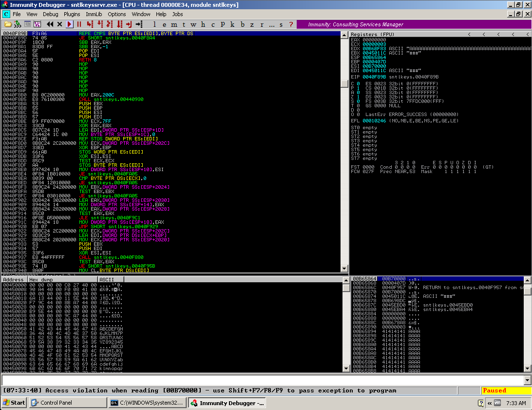Viewport: 532px width, 410px height.
Task: Click the ASCII column header in dump
Action: coord(111,280)
